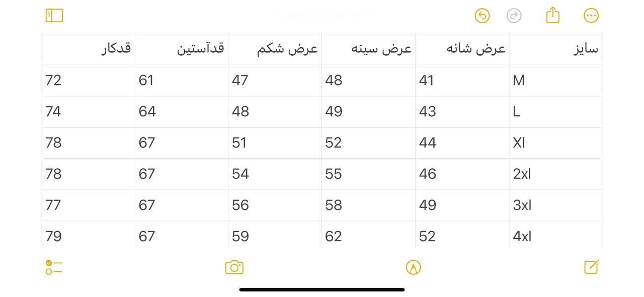Select the سایز header cell

tap(555, 49)
